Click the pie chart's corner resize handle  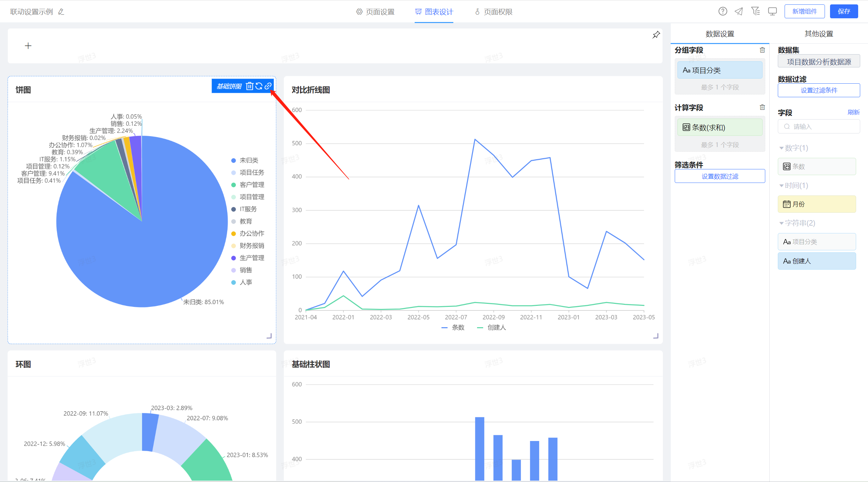point(269,336)
